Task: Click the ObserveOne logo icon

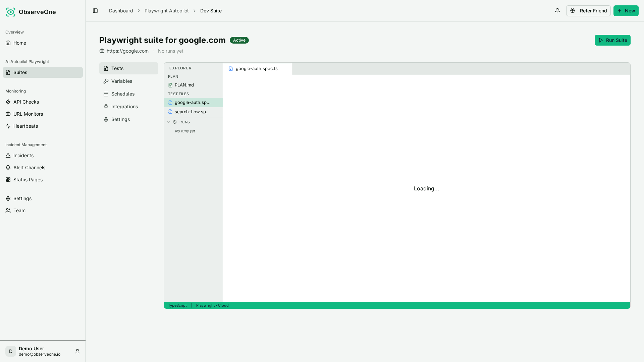Action: click(x=11, y=12)
